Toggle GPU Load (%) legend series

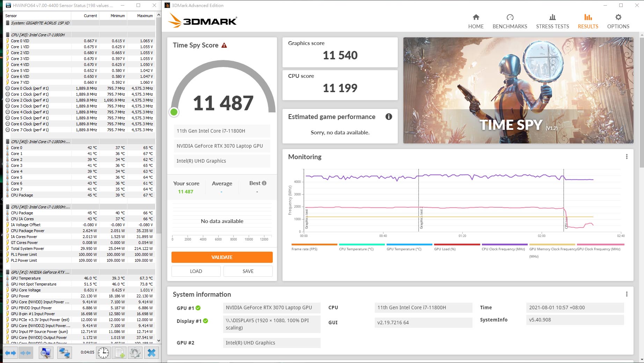tap(457, 247)
